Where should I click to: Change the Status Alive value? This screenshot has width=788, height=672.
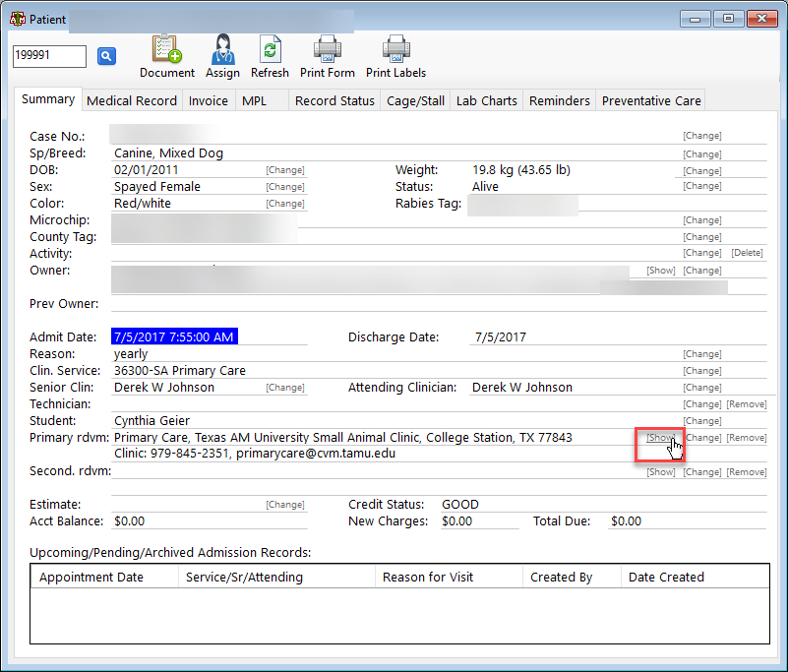point(702,186)
